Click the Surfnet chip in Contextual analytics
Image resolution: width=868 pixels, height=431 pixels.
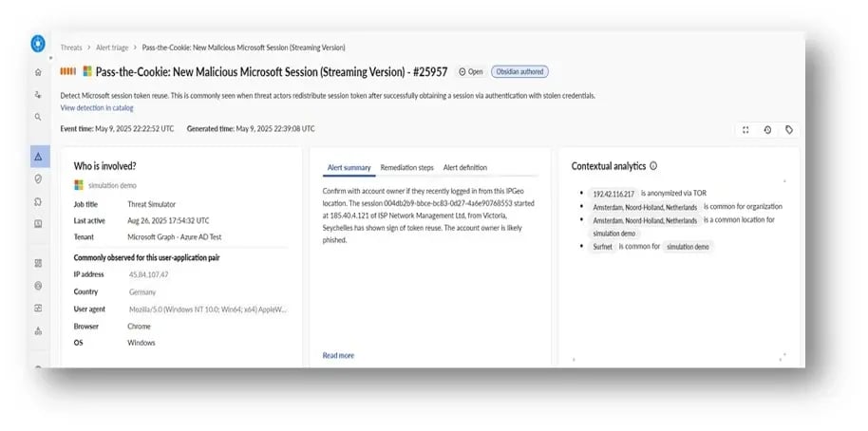coord(602,246)
